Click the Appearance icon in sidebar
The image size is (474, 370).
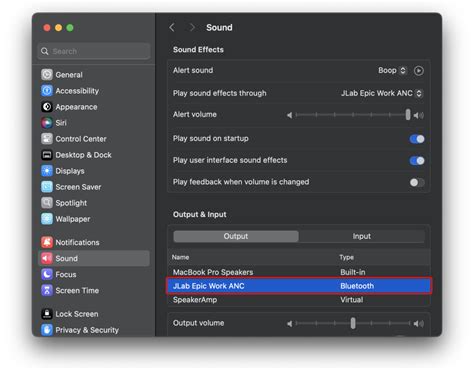pos(47,107)
